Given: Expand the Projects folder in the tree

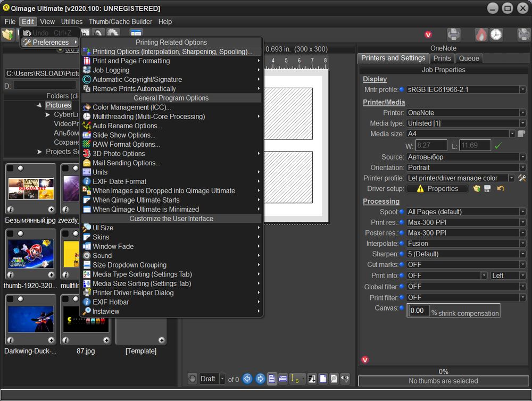Looking at the screenshot, I should coord(40,152).
